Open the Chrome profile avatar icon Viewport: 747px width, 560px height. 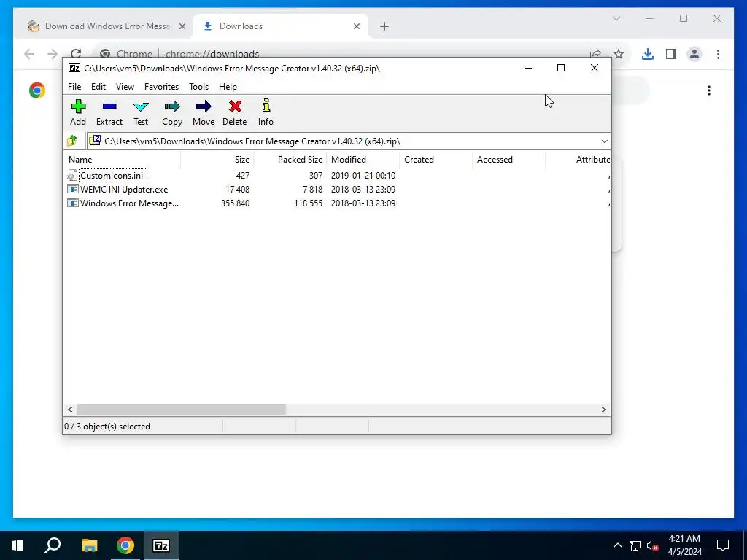point(694,54)
